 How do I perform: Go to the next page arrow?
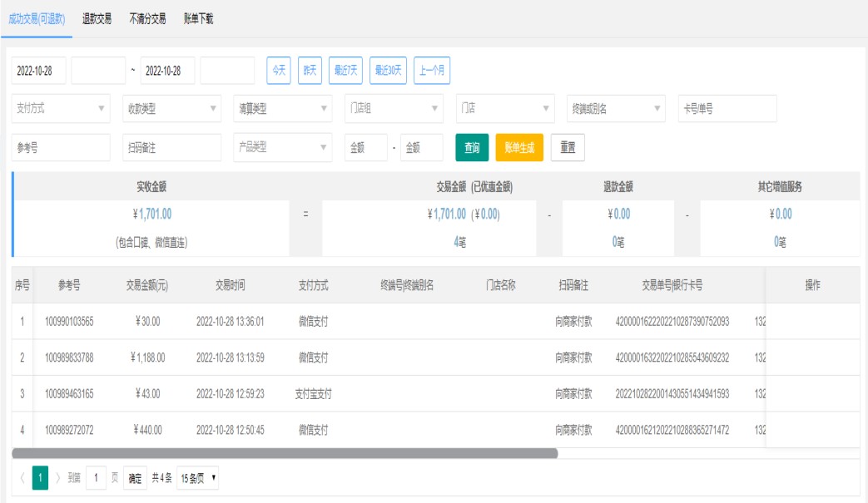58,478
